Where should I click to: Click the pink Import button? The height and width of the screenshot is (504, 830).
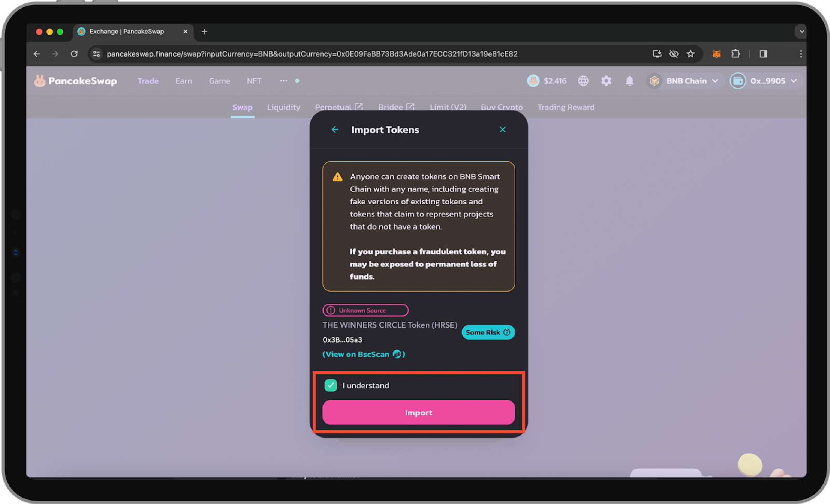coord(419,412)
